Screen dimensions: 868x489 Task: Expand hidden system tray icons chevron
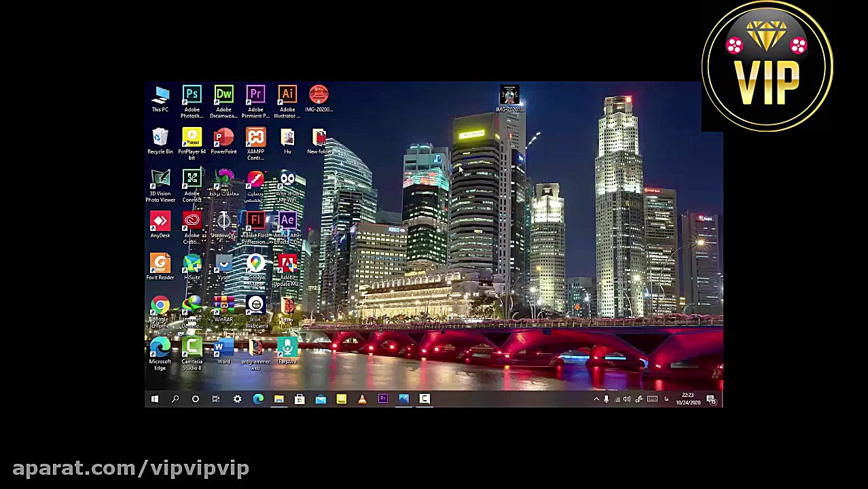[596, 399]
